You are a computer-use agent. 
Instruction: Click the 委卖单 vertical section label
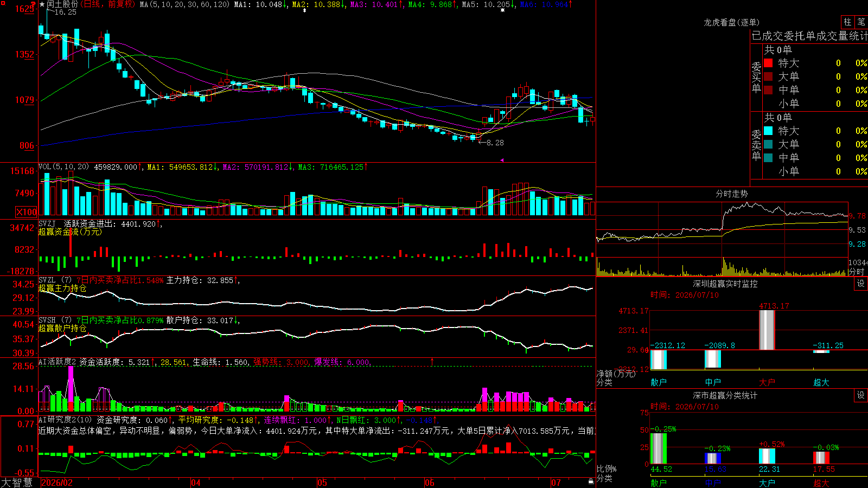tap(756, 145)
